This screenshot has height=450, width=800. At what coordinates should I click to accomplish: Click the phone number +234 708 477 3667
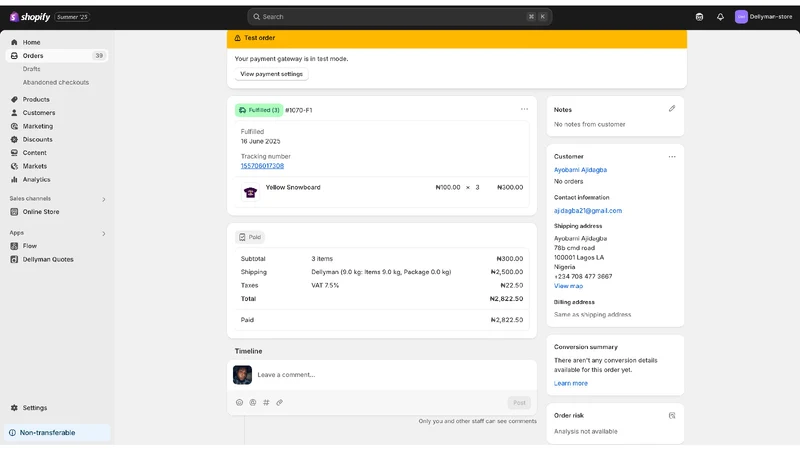(x=583, y=277)
